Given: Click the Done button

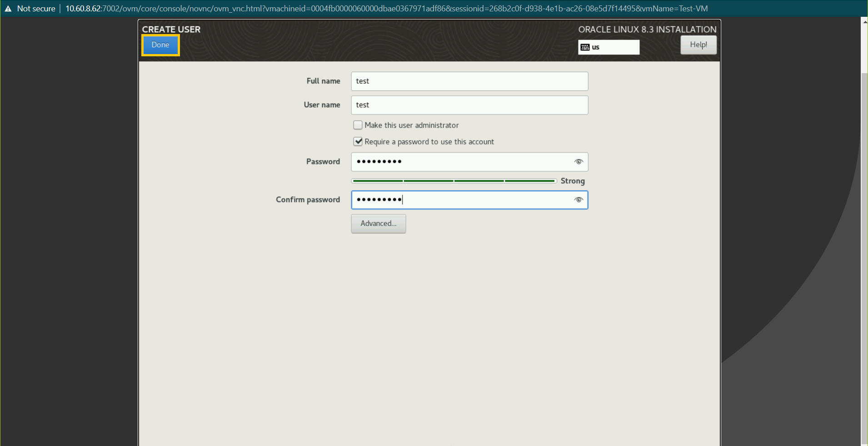Looking at the screenshot, I should click(x=160, y=45).
